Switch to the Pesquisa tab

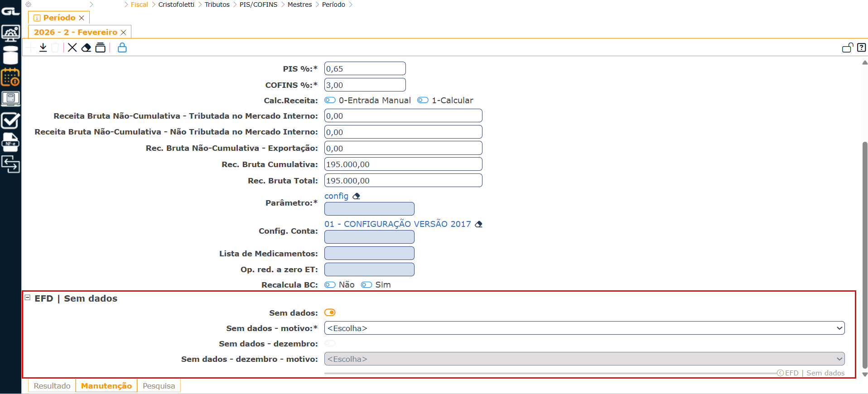[159, 386]
